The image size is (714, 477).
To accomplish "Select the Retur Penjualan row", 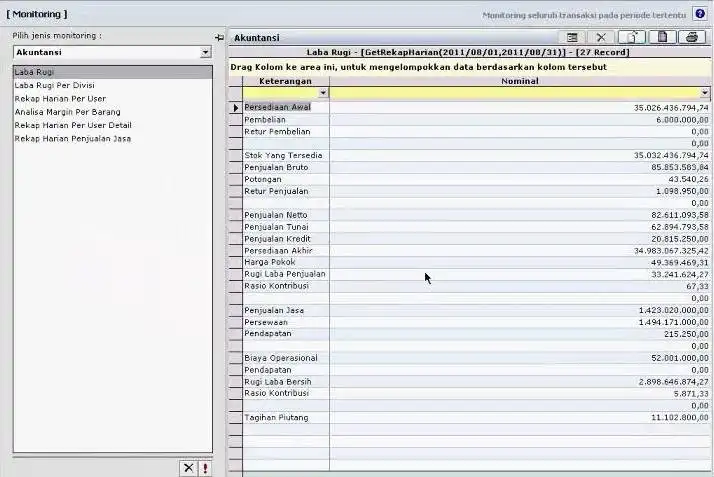I will pos(469,191).
